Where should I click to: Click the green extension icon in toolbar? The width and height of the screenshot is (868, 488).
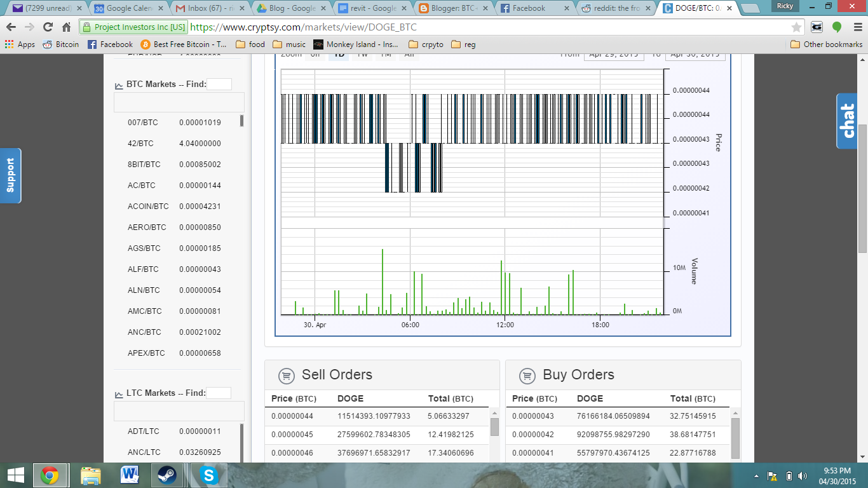click(x=837, y=27)
